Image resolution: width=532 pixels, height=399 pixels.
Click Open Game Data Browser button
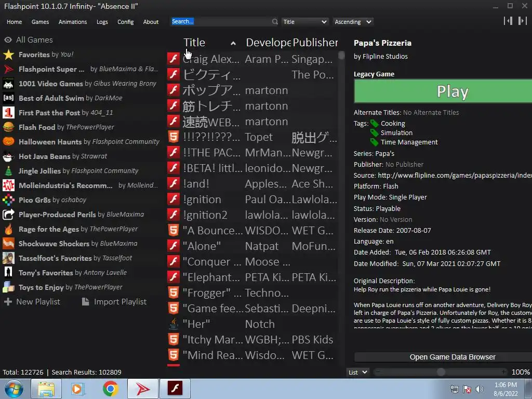tap(443, 357)
